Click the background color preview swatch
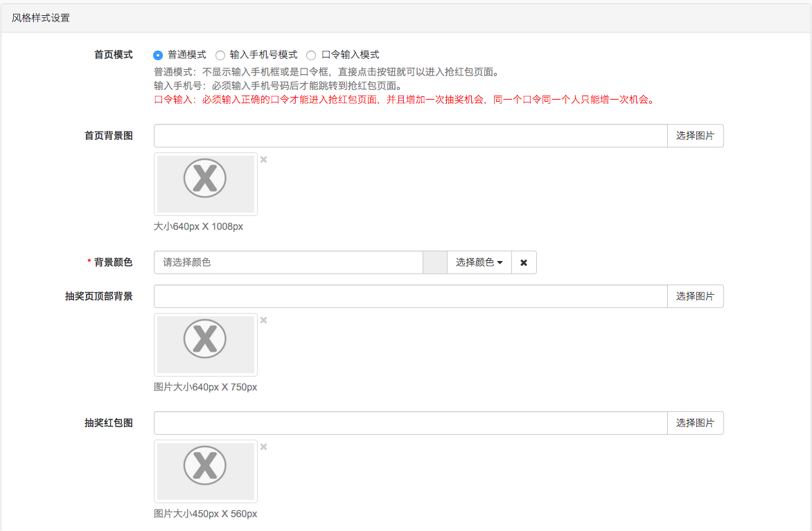 click(x=435, y=262)
